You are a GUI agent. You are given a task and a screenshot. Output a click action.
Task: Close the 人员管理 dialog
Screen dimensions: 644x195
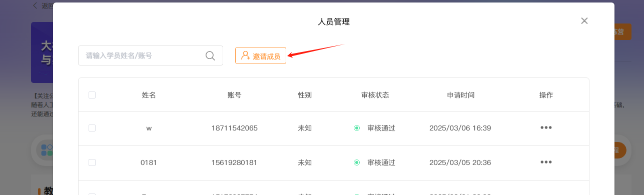(x=584, y=20)
